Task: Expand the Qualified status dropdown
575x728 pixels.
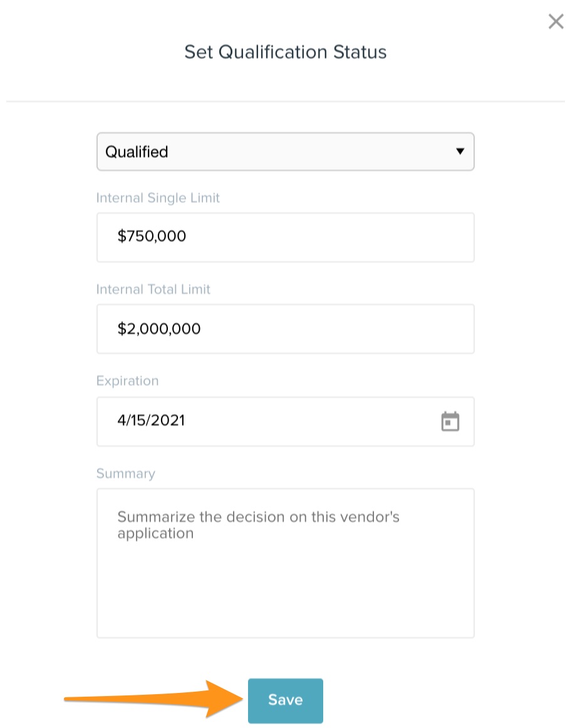Action: tap(285, 152)
